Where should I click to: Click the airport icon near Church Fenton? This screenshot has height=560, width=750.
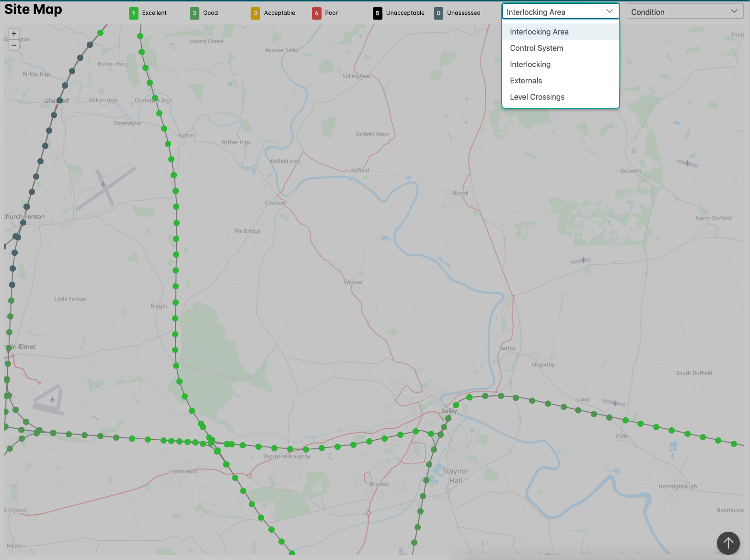[103, 184]
